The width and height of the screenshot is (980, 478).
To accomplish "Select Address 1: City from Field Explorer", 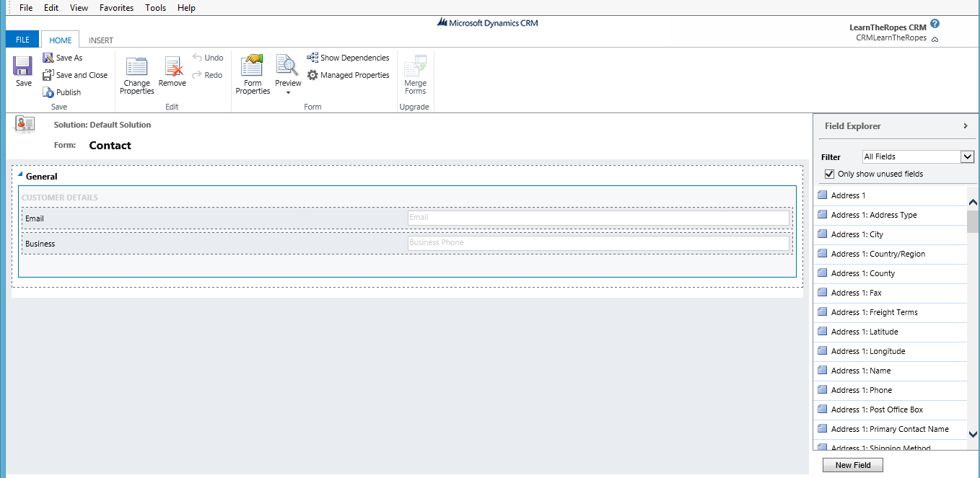I will click(858, 234).
